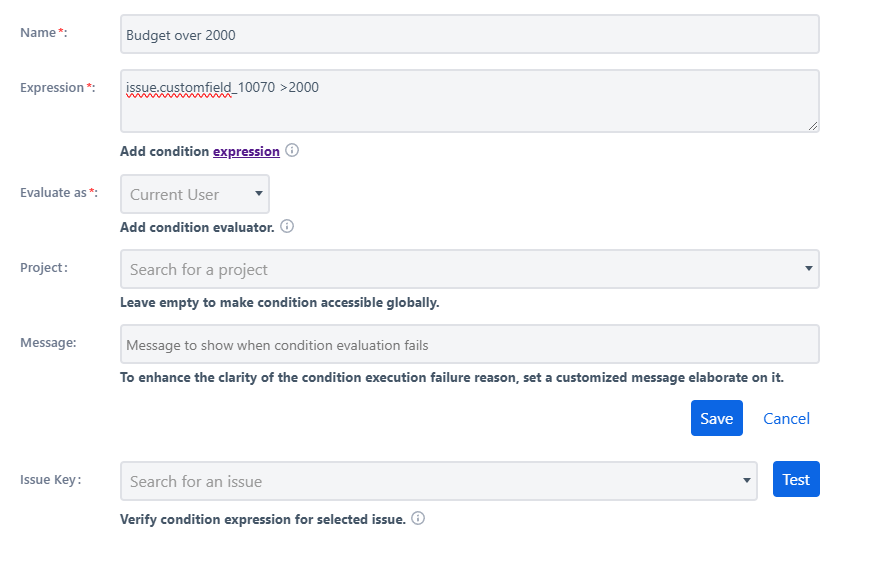Screen dimensions: 896x561
Task: Click into the Expression text area
Action: coord(470,101)
